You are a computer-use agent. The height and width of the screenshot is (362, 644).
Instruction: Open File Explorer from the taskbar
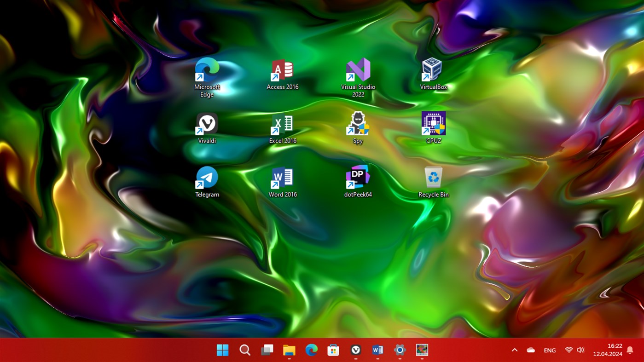[x=289, y=350]
